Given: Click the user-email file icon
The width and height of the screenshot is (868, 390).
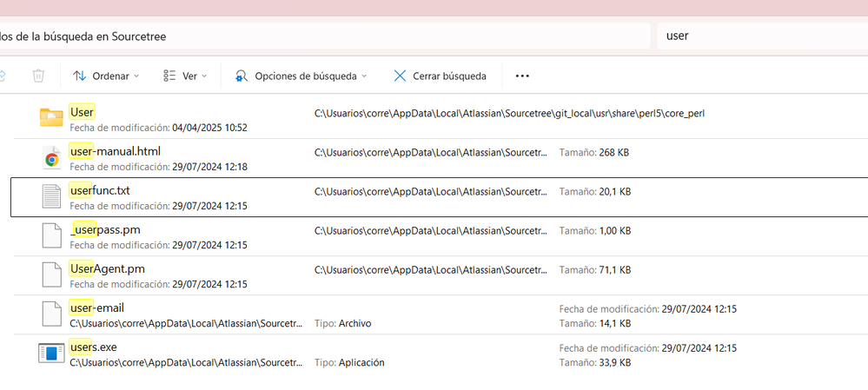Looking at the screenshot, I should [53, 314].
